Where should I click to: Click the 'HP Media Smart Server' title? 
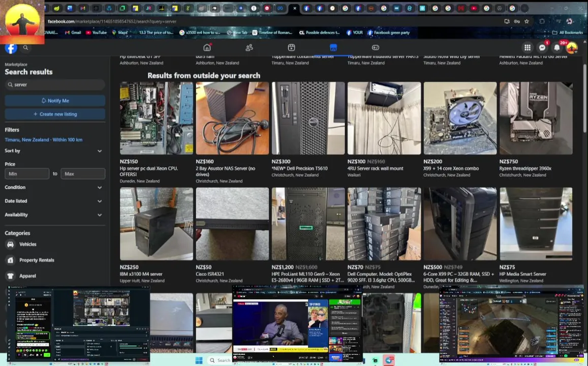coord(523,274)
